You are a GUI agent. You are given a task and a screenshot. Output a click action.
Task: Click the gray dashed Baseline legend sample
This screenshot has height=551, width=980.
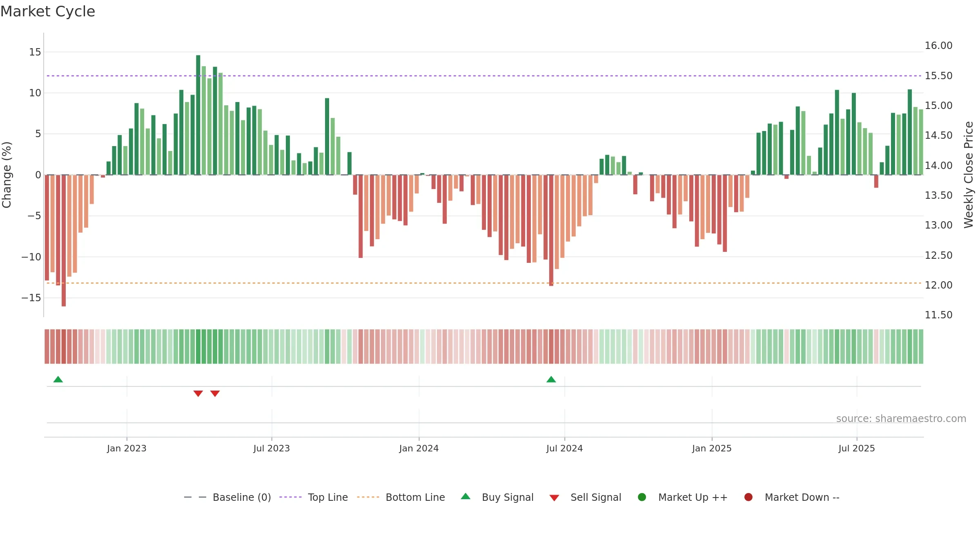pyautogui.click(x=195, y=497)
